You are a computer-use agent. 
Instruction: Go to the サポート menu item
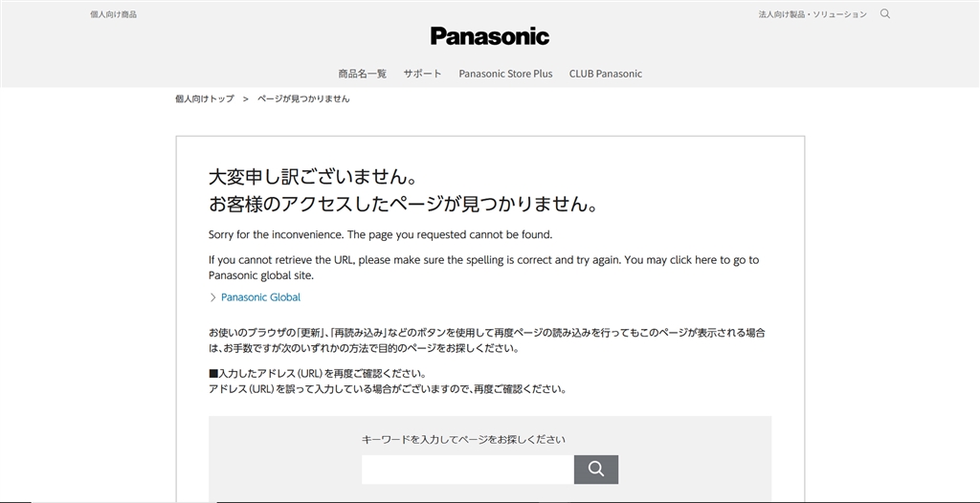(422, 74)
